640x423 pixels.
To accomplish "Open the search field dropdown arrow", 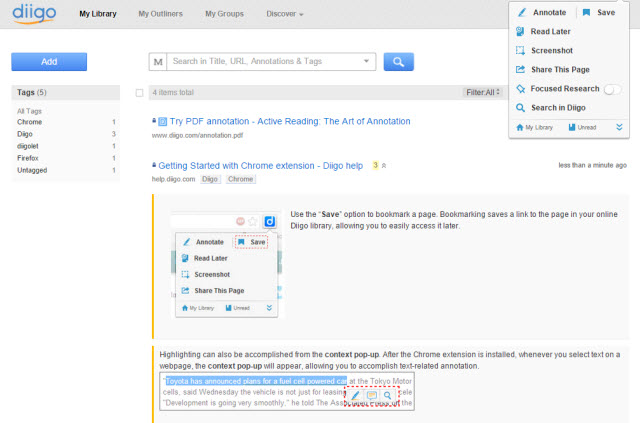I will click(x=366, y=61).
